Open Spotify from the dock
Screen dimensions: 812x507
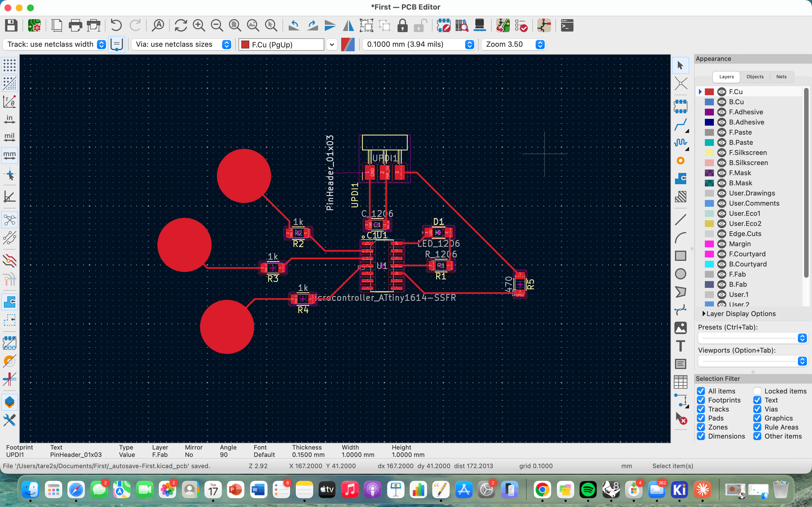588,490
